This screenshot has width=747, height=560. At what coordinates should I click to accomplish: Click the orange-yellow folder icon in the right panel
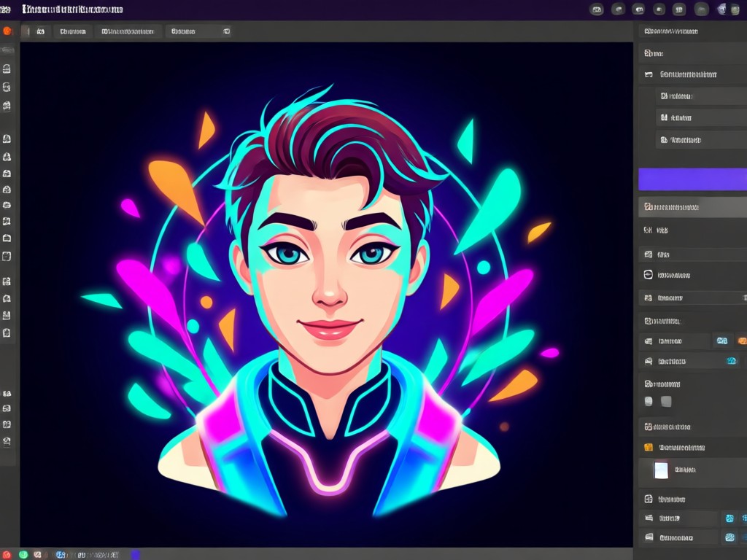click(649, 447)
